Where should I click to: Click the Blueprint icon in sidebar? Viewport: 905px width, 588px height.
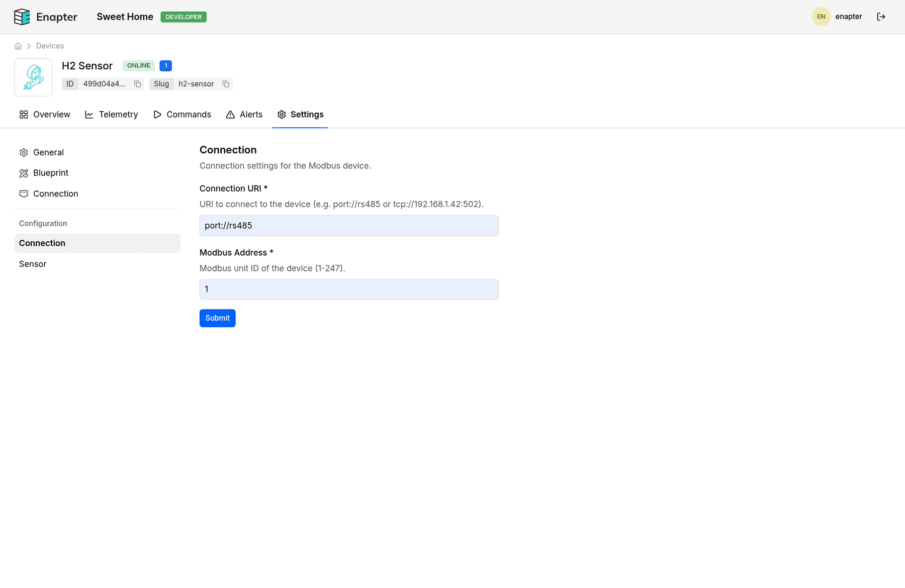tap(24, 173)
